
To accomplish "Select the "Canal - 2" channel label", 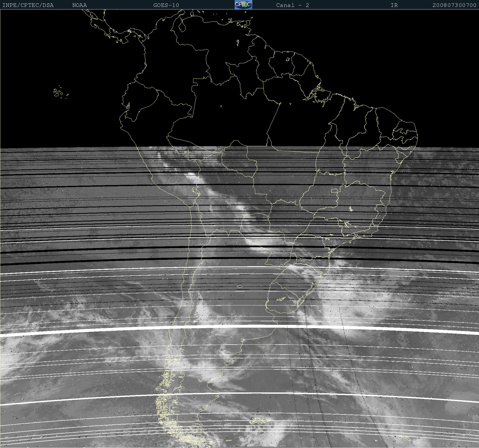I will [292, 5].
